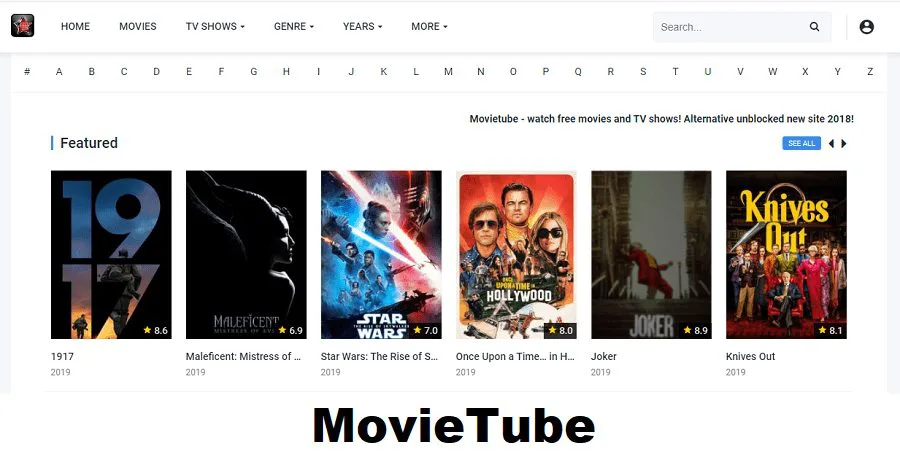Filter titles by letter Y
The height and width of the screenshot is (458, 900).
(x=837, y=72)
